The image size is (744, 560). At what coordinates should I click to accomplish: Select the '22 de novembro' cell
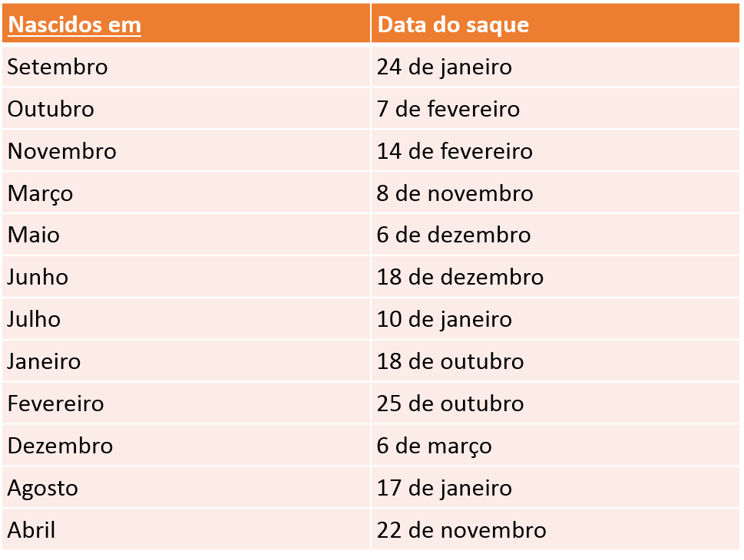click(x=461, y=530)
